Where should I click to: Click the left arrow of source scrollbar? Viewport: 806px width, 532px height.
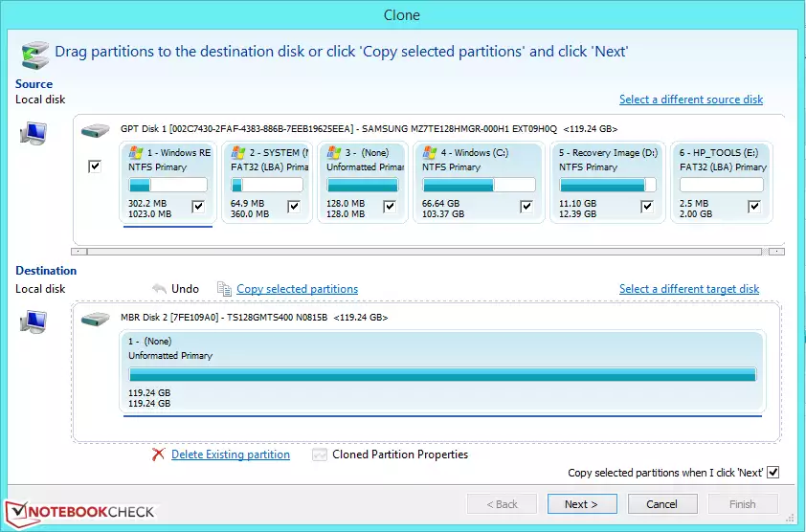pyautogui.click(x=78, y=252)
